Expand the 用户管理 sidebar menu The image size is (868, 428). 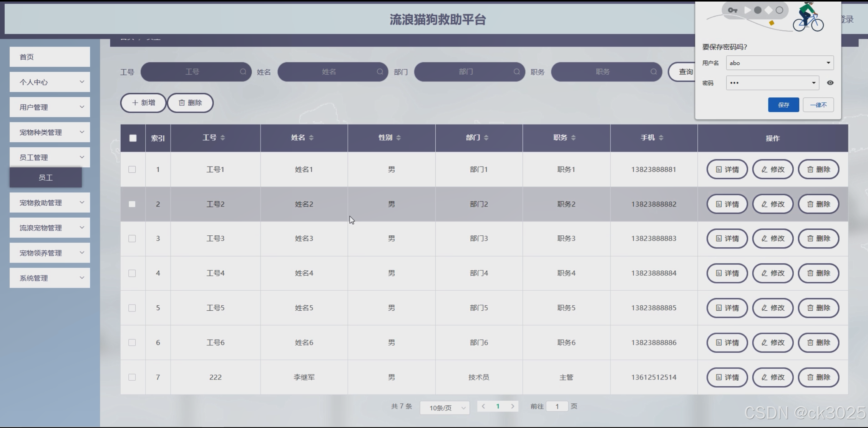pyautogui.click(x=50, y=107)
